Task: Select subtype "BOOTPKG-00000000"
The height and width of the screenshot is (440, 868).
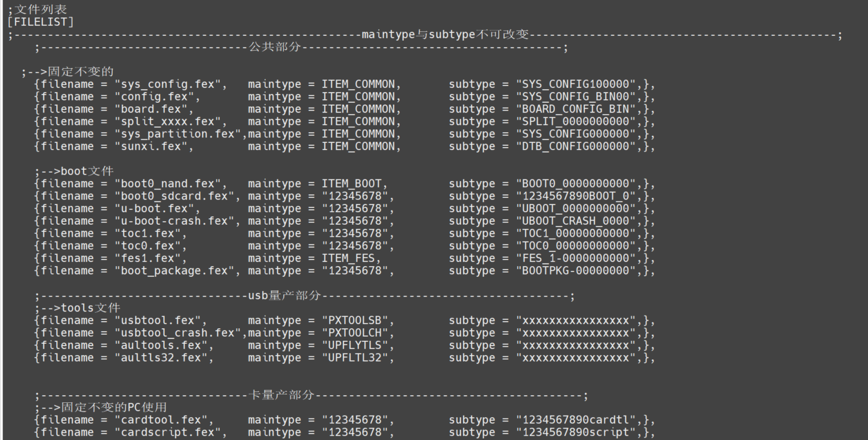Action: coord(576,271)
